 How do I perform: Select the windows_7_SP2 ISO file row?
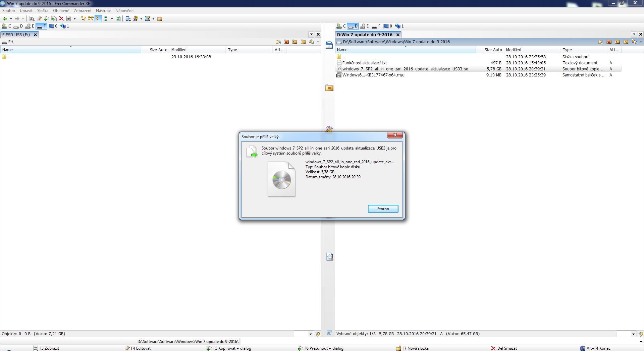tap(479, 69)
